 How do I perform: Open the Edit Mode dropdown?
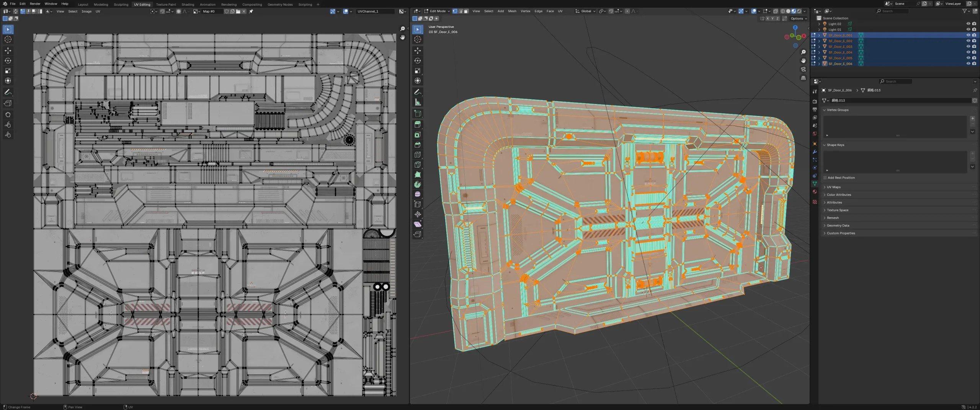pos(437,11)
